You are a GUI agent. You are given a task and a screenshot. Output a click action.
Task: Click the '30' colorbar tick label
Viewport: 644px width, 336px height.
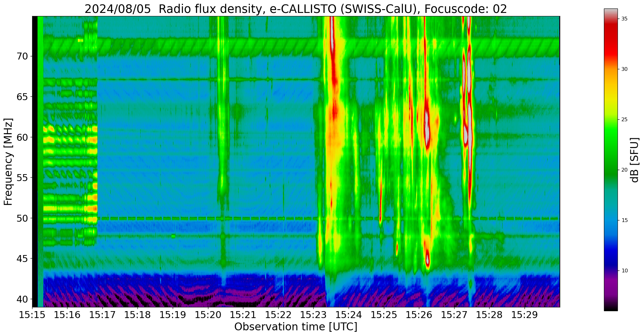click(x=624, y=69)
